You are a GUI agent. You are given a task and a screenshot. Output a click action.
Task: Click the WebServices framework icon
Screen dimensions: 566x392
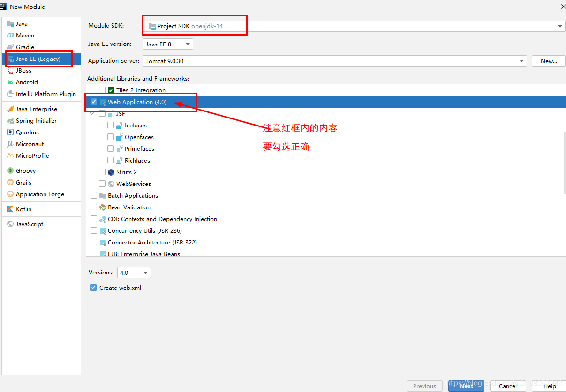[111, 184]
